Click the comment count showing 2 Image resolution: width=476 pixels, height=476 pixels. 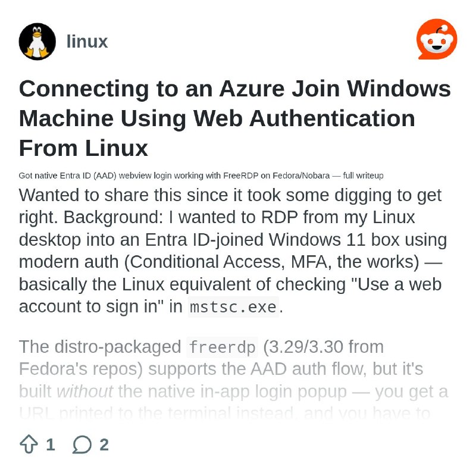(x=104, y=444)
